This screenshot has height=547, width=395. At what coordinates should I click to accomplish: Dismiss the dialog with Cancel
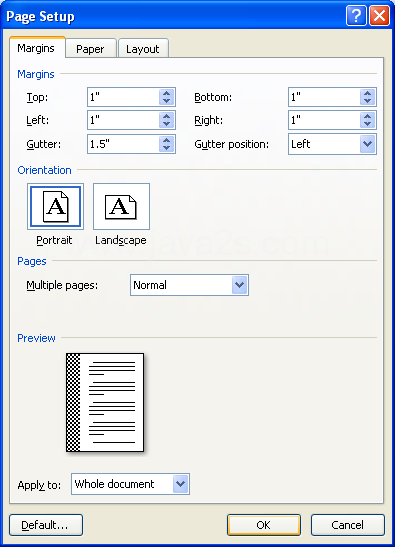[x=348, y=525]
